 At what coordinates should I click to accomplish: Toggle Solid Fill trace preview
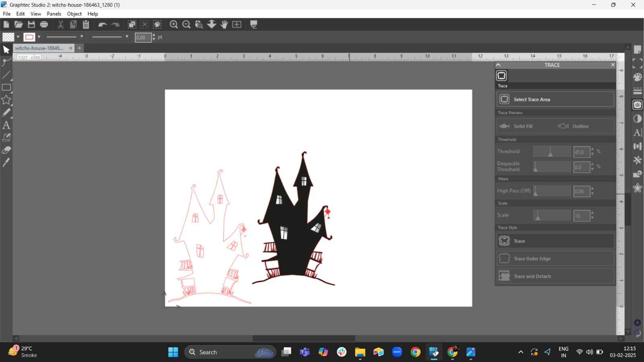[516, 126]
